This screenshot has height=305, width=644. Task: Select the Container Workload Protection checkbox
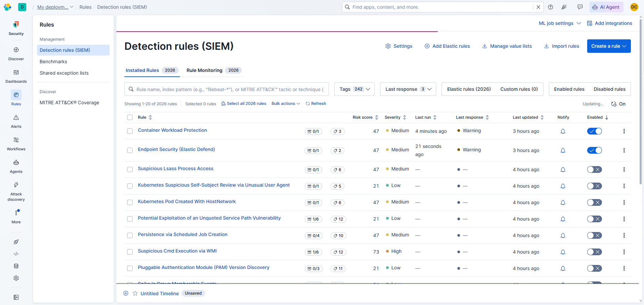(130, 131)
